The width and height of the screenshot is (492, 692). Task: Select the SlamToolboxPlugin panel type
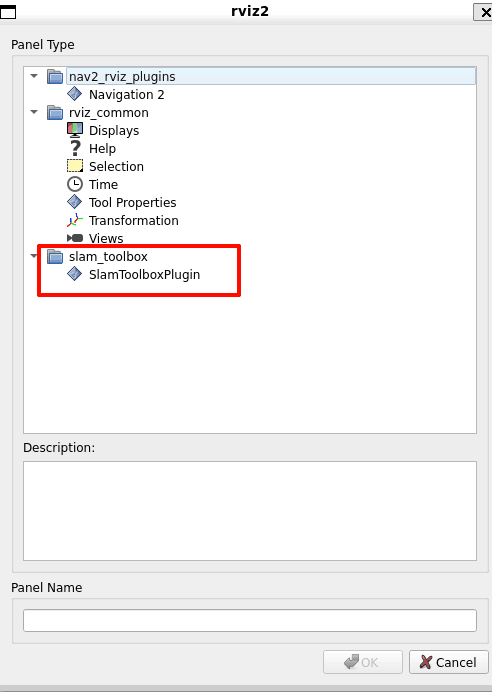pyautogui.click(x=144, y=275)
